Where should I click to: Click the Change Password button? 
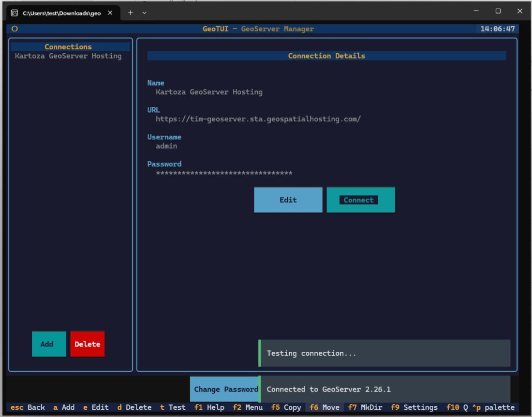pyautogui.click(x=224, y=389)
